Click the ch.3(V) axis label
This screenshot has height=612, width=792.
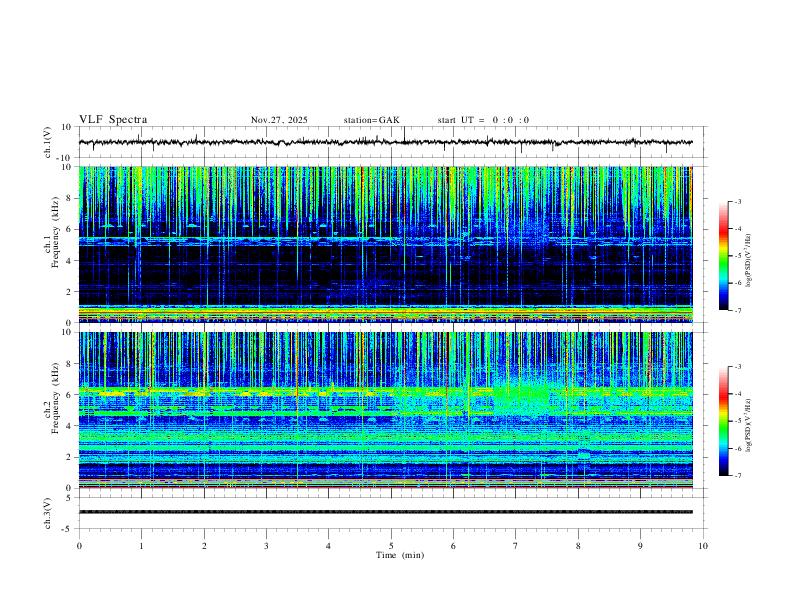(x=48, y=513)
